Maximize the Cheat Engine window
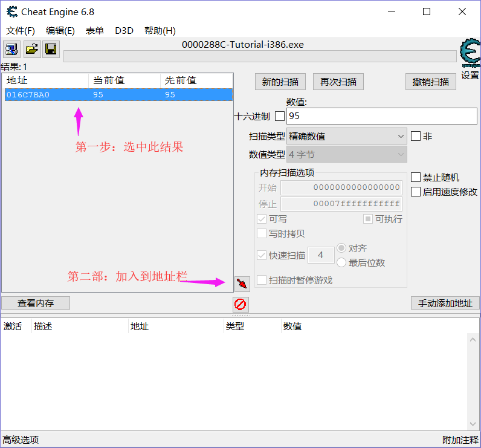 (427, 11)
